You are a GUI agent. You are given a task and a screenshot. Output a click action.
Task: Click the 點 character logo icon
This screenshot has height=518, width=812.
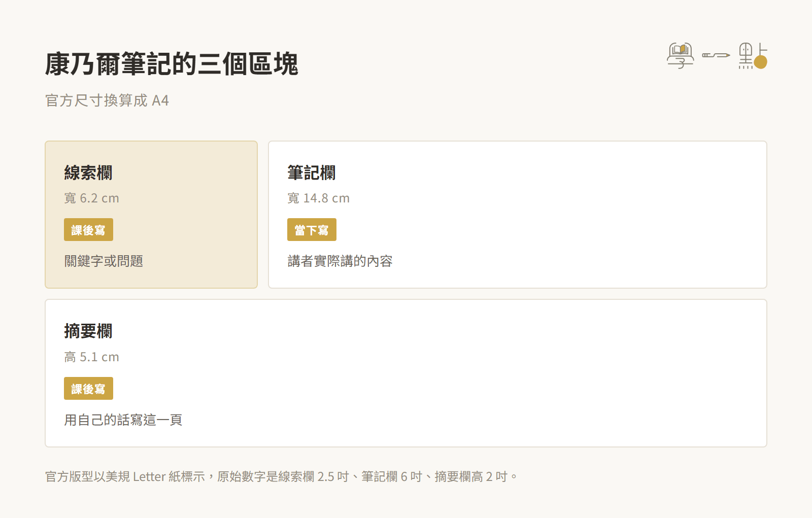tap(753, 56)
